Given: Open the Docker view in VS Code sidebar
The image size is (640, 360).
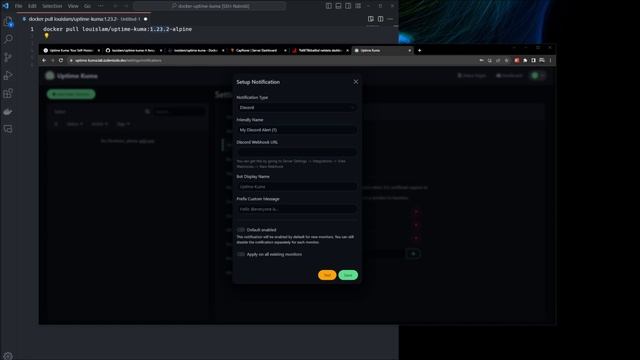Looking at the screenshot, I should (x=8, y=111).
